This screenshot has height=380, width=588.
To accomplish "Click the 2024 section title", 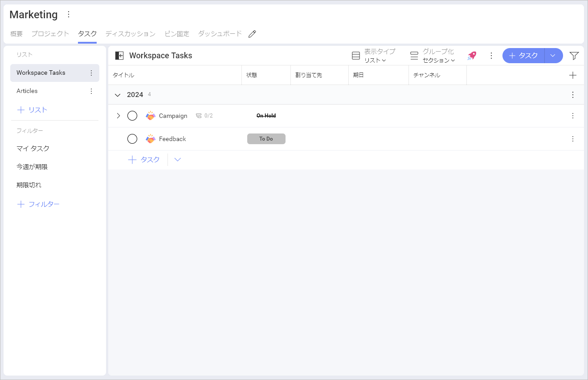I will click(135, 95).
